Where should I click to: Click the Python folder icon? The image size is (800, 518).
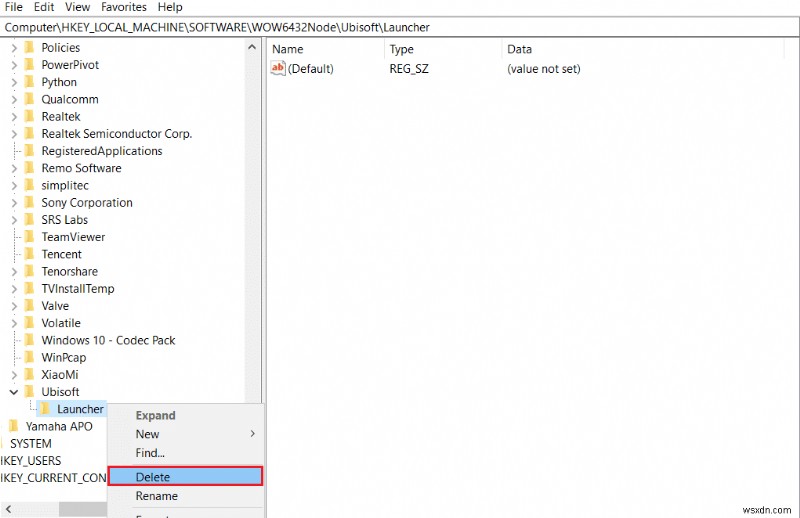point(30,82)
